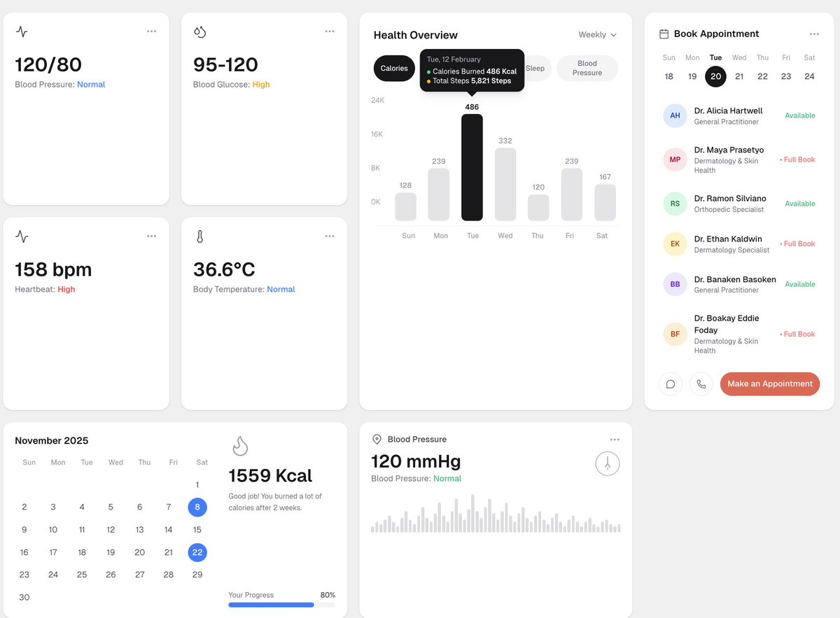Click the Blood Glucose High status label
The height and width of the screenshot is (618, 840).
pyautogui.click(x=261, y=84)
